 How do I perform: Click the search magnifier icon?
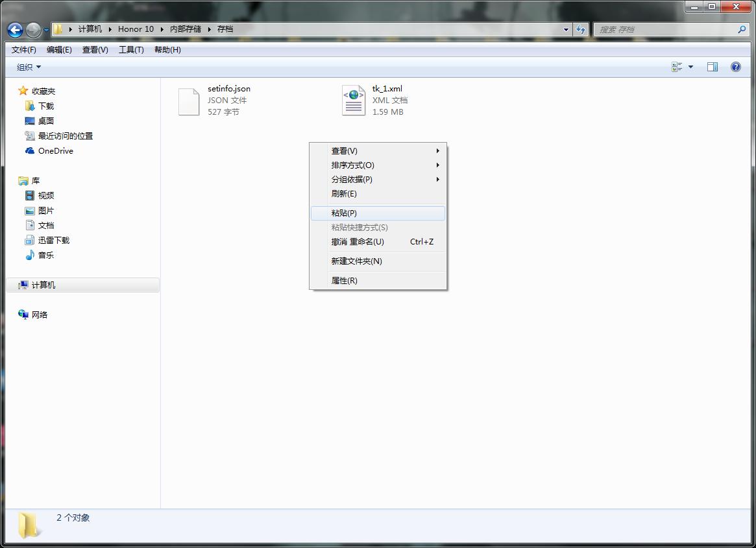pyautogui.click(x=742, y=29)
